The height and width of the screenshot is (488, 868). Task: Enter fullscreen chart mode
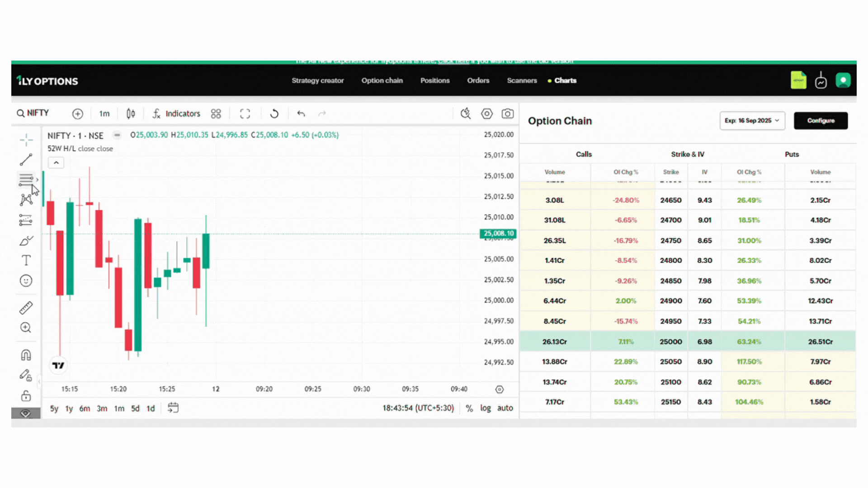tap(245, 113)
